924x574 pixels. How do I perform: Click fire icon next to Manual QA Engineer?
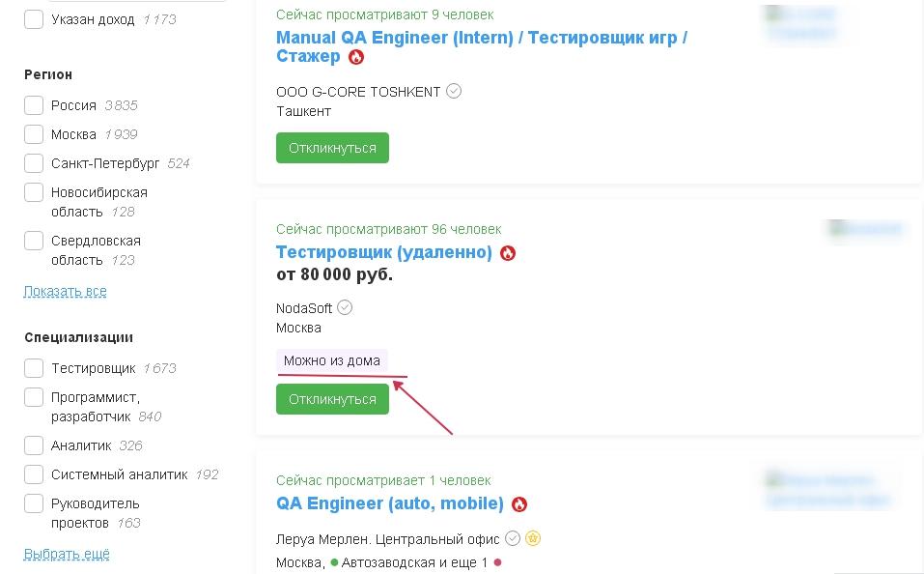tap(356, 57)
